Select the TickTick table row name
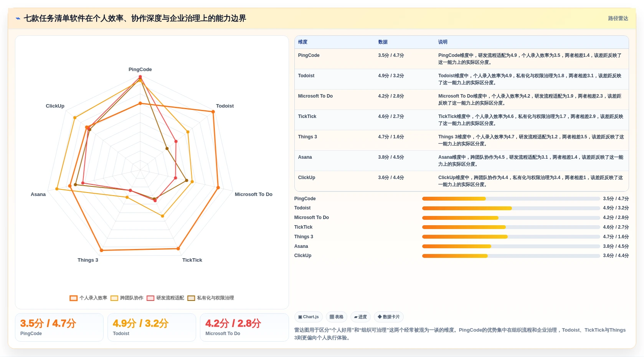The height and width of the screenshot is (357, 644). [307, 116]
